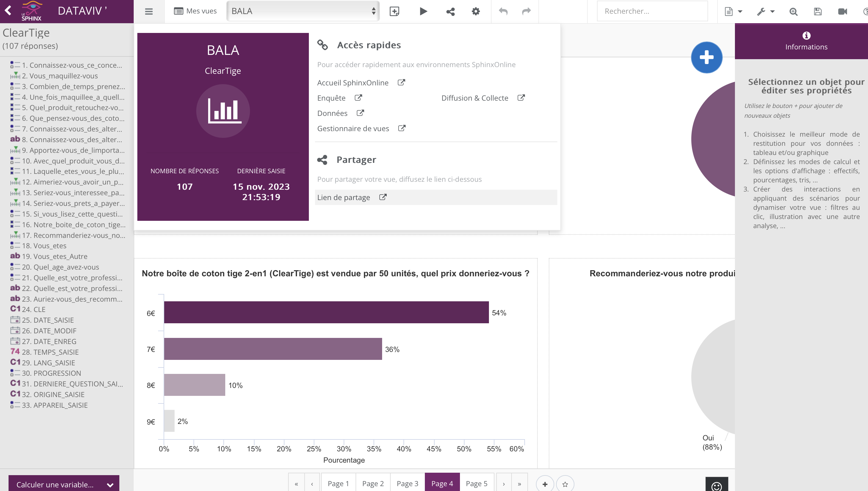Click the 6€ bar in price chart
This screenshot has width=868, height=491.
(326, 312)
